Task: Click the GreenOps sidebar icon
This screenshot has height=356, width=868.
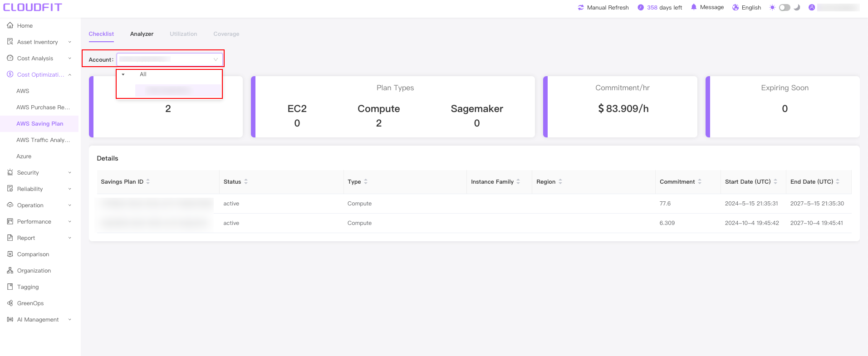Action: click(10, 303)
